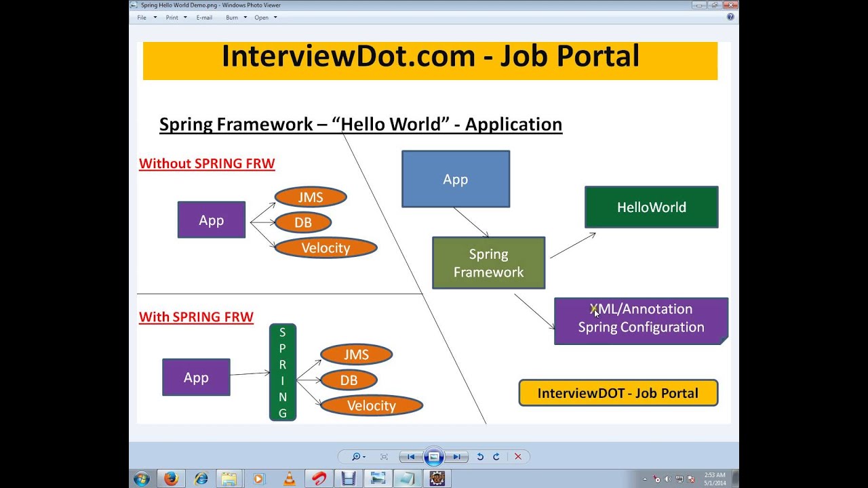Launch Internet Explorer from taskbar
The width and height of the screenshot is (868, 488).
point(201,479)
